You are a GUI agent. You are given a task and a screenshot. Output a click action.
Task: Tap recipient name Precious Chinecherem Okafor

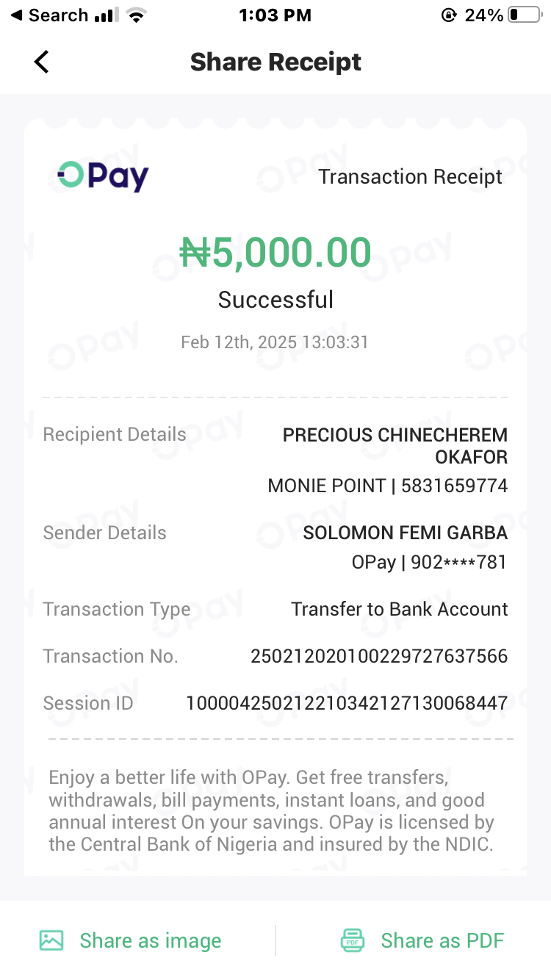tap(395, 445)
